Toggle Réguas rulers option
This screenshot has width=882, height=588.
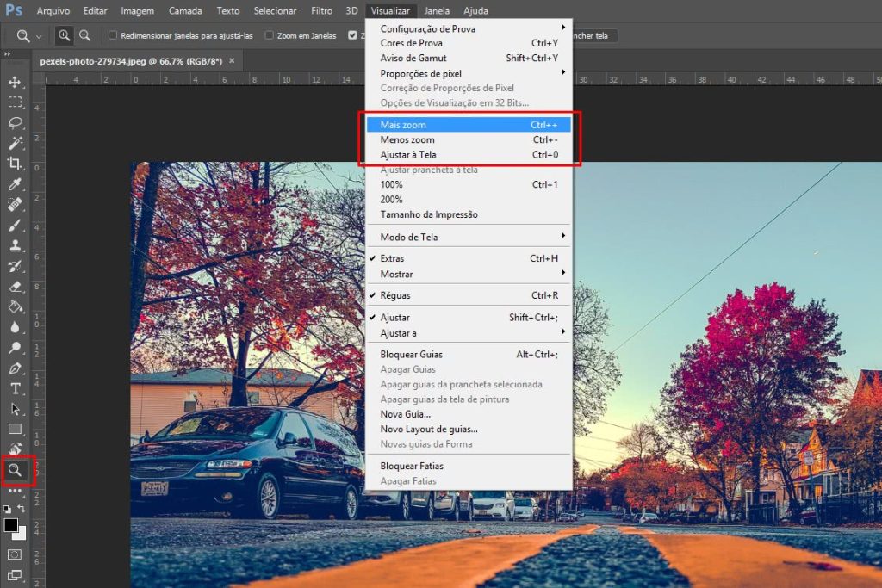pyautogui.click(x=469, y=295)
